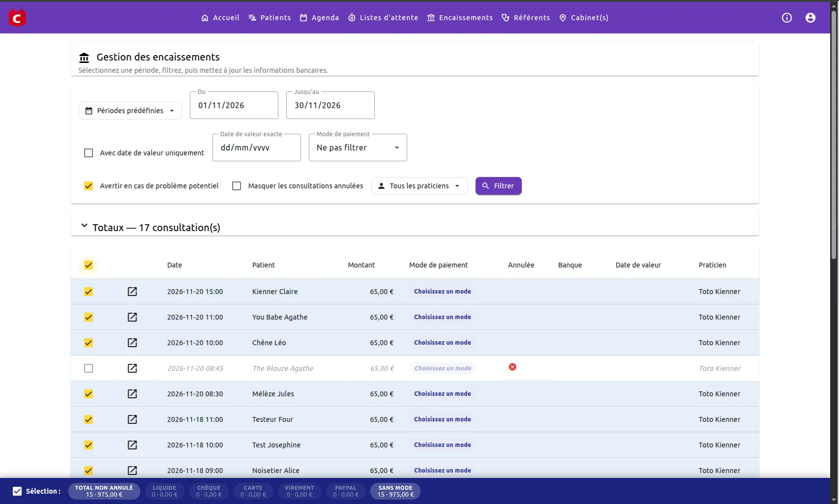Click the Sans mode chip
This screenshot has height=504, width=839.
point(395,491)
